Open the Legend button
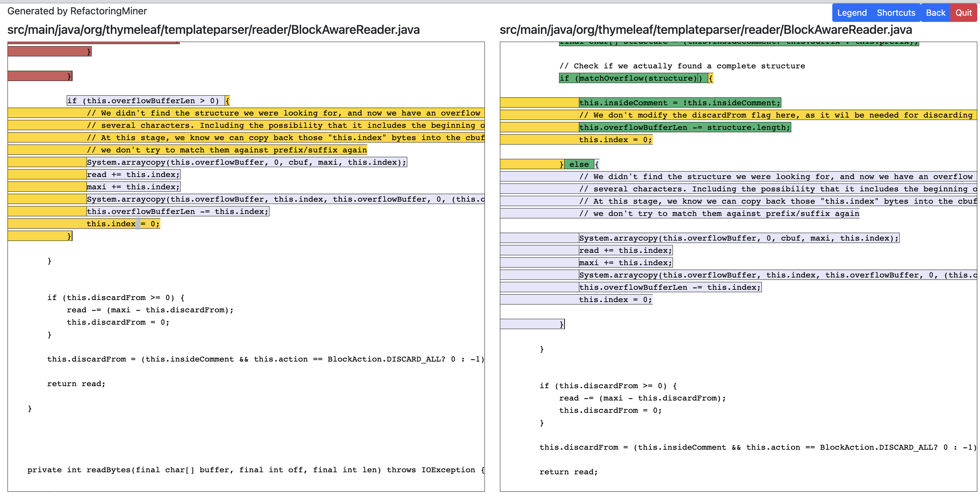This screenshot has width=980, height=503. (x=852, y=13)
